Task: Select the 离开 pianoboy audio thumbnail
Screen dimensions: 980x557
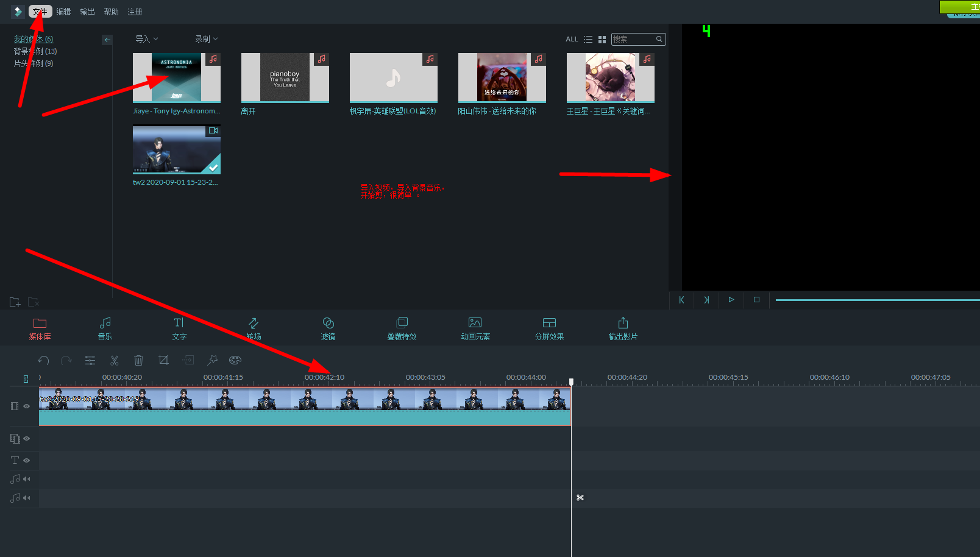Action: tap(285, 77)
